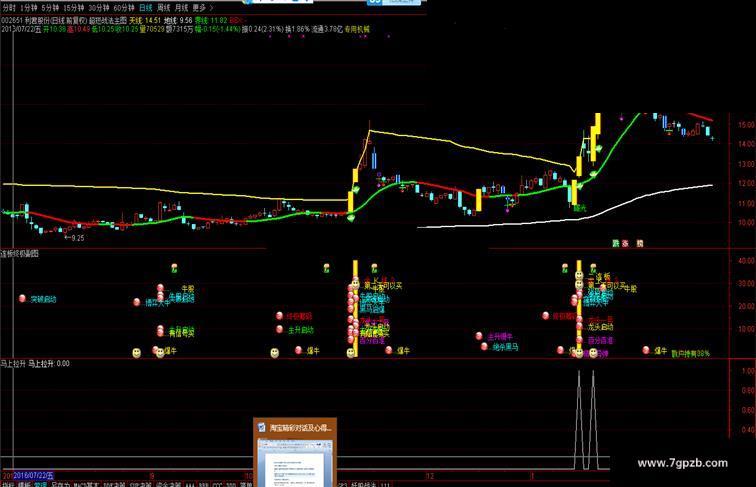Expand the 更多 more periods menu
The width and height of the screenshot is (756, 487).
[x=202, y=8]
